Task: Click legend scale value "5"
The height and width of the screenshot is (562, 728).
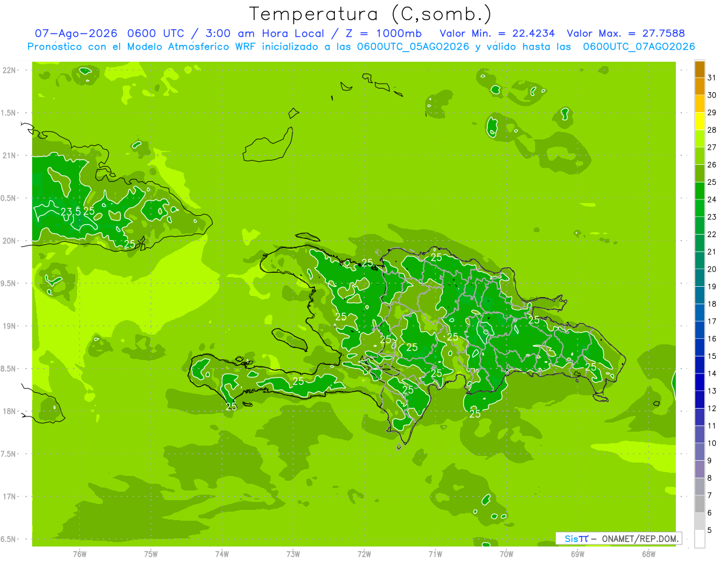Action: [x=710, y=530]
